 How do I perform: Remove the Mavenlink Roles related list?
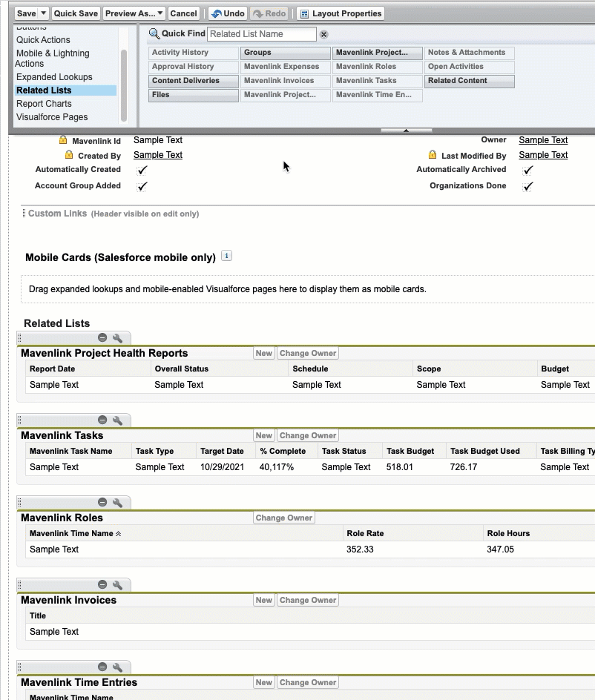tap(102, 502)
